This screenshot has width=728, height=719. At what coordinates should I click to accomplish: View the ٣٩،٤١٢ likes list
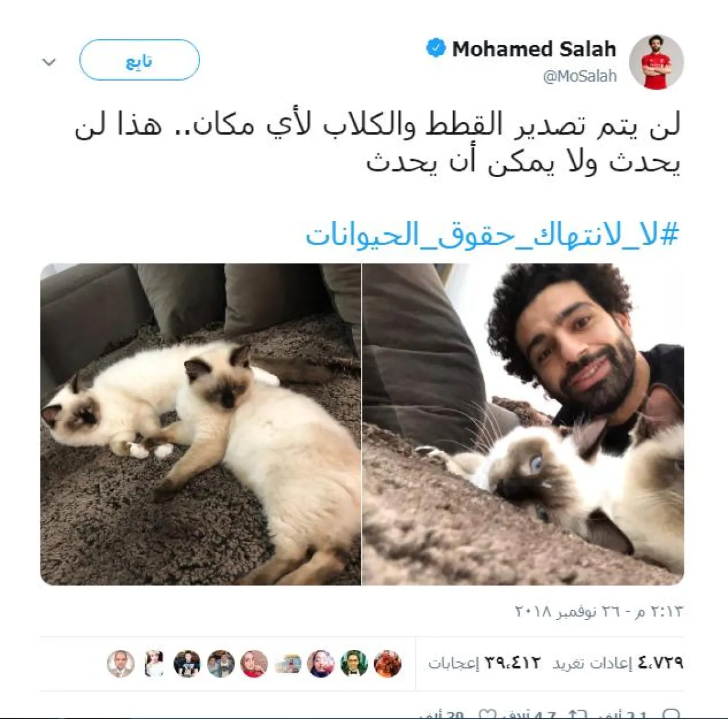484,663
